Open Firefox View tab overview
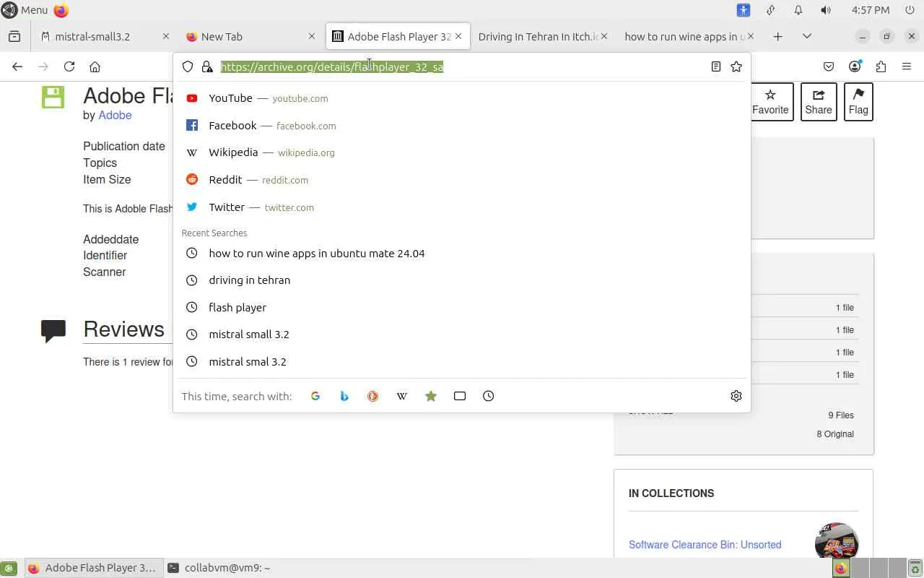This screenshot has width=924, height=578. click(14, 36)
